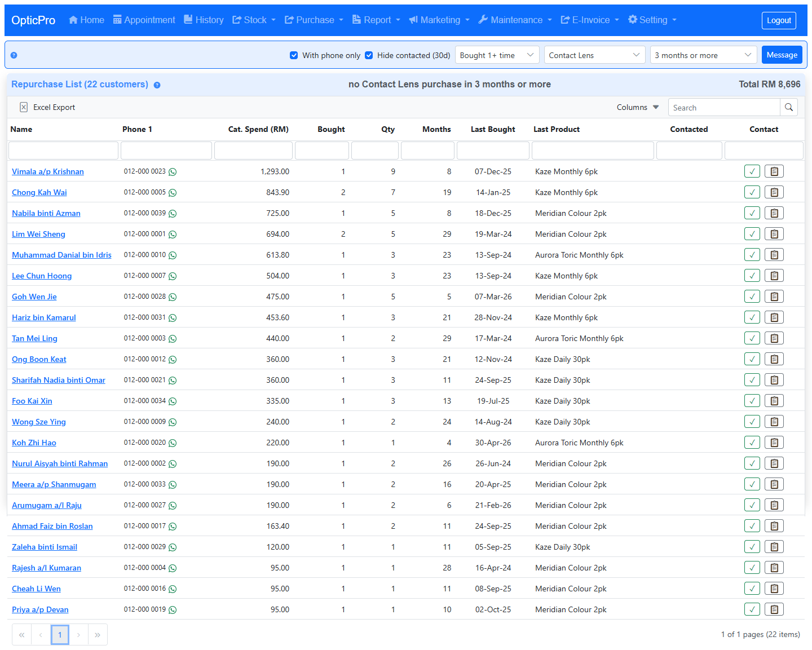Select page 1 in pagination
The height and width of the screenshot is (650, 812).
[60, 635]
